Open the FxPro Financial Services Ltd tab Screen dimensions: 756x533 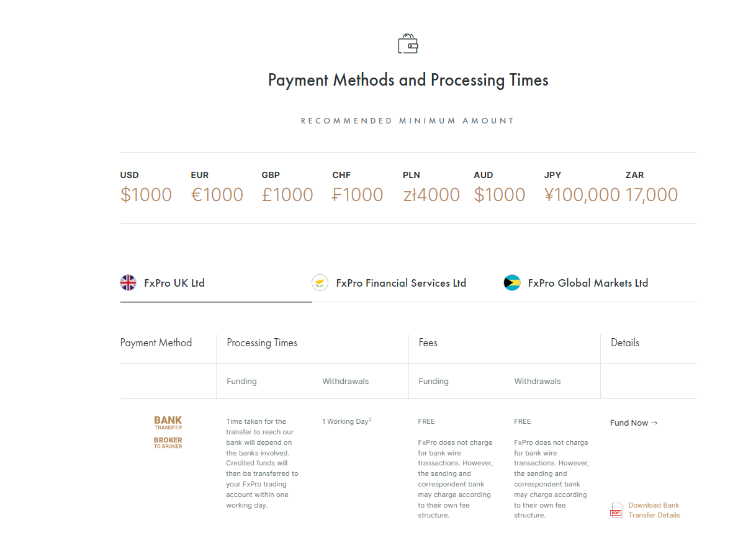[400, 283]
